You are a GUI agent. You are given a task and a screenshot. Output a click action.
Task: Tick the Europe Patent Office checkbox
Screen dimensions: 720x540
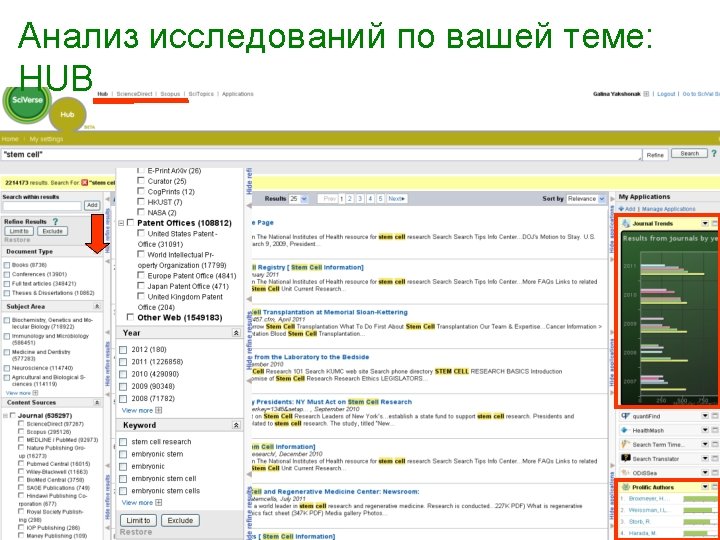[141, 276]
